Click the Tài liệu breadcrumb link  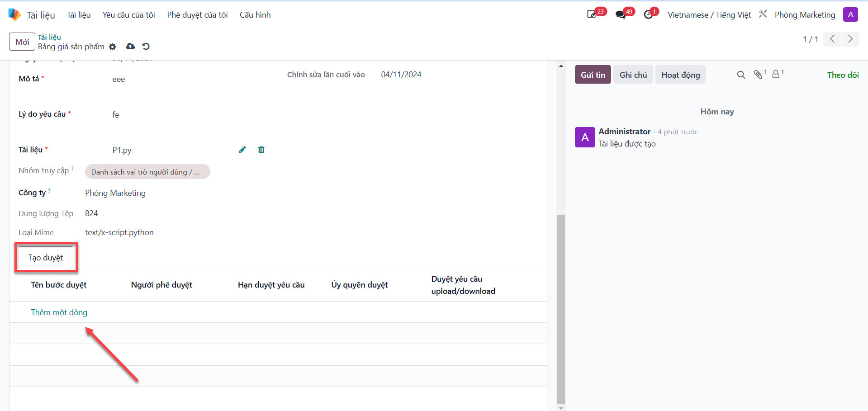pos(49,37)
